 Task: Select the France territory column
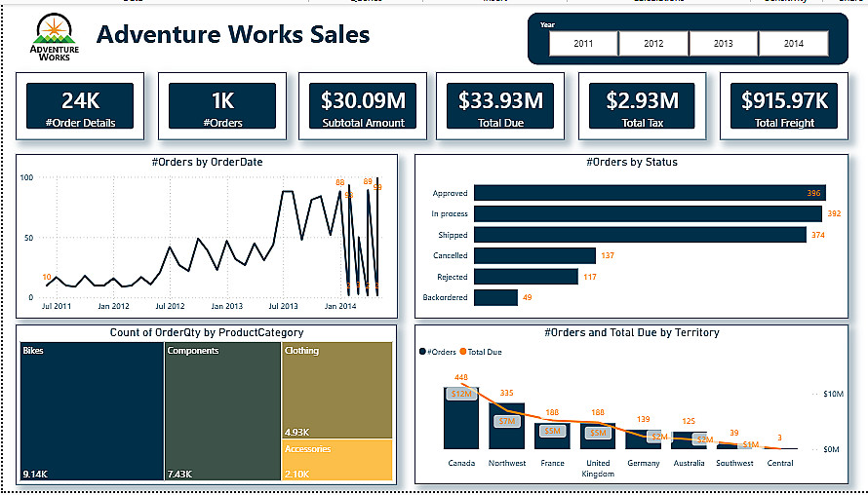pyautogui.click(x=552, y=436)
